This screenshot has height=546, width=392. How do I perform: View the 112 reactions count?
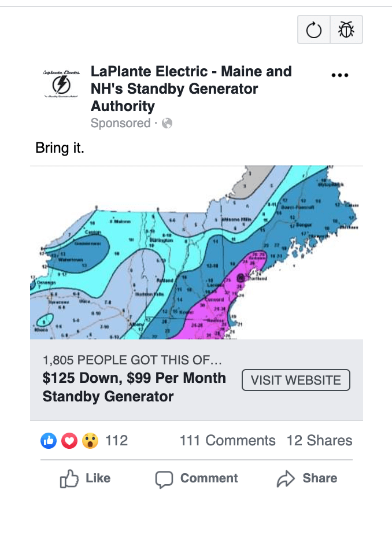tap(117, 441)
